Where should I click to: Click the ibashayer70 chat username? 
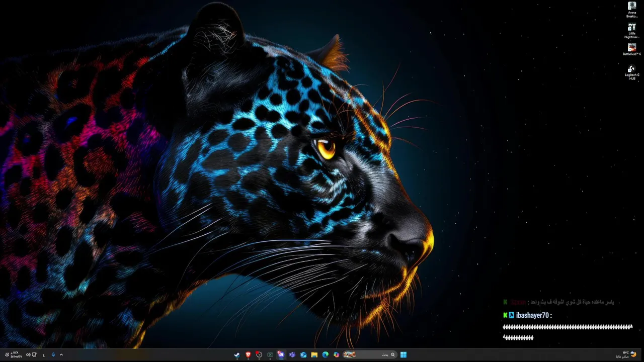tap(532, 315)
